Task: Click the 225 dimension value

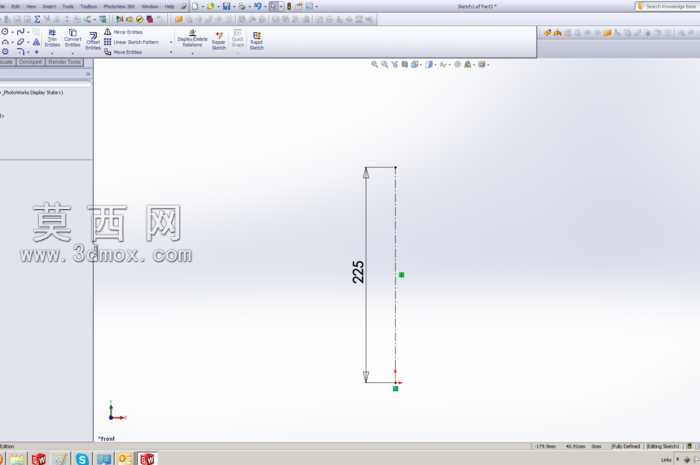Action: pos(358,272)
